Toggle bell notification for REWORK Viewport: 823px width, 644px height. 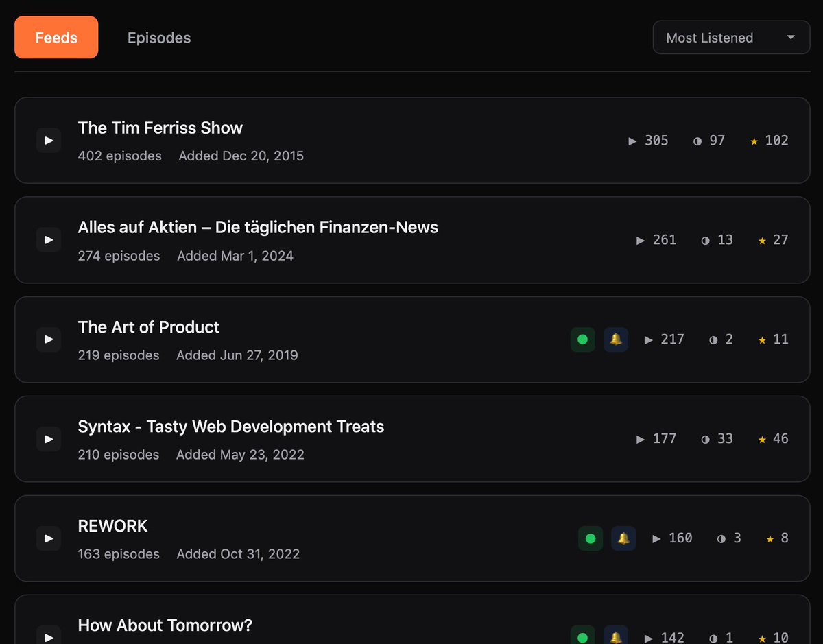(x=623, y=538)
